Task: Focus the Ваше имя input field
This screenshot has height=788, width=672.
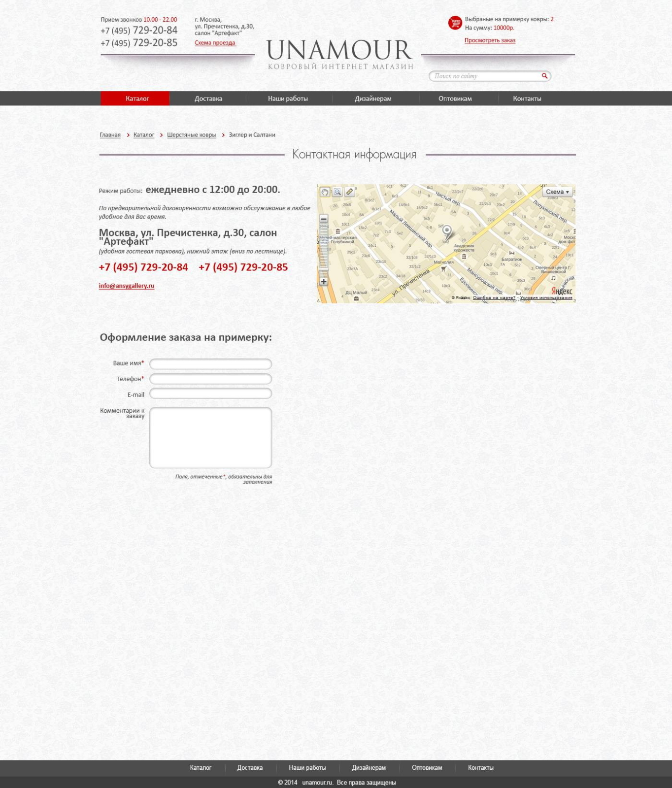Action: click(x=210, y=364)
